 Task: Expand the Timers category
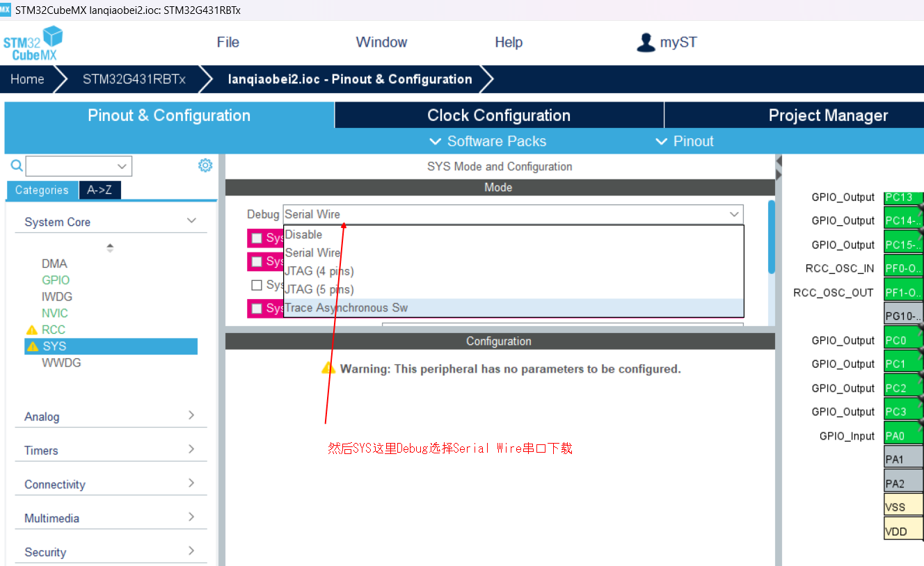click(111, 451)
